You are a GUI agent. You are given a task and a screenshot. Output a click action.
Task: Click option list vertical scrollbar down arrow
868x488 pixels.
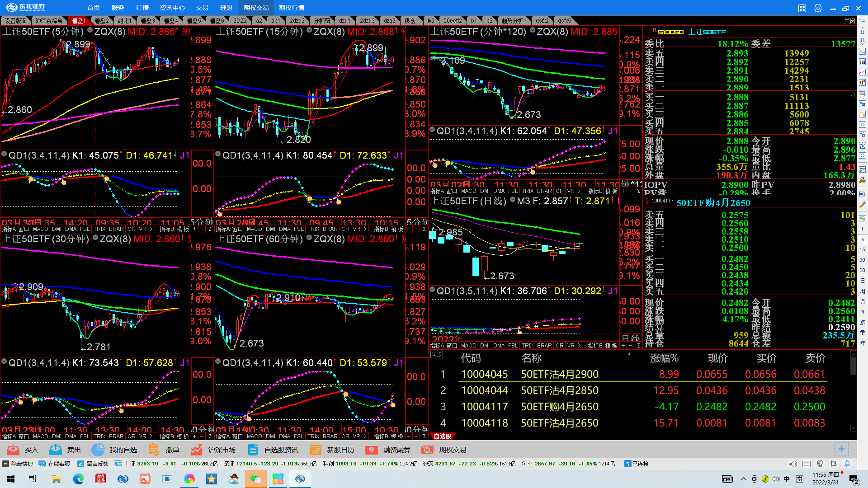pyautogui.click(x=853, y=428)
